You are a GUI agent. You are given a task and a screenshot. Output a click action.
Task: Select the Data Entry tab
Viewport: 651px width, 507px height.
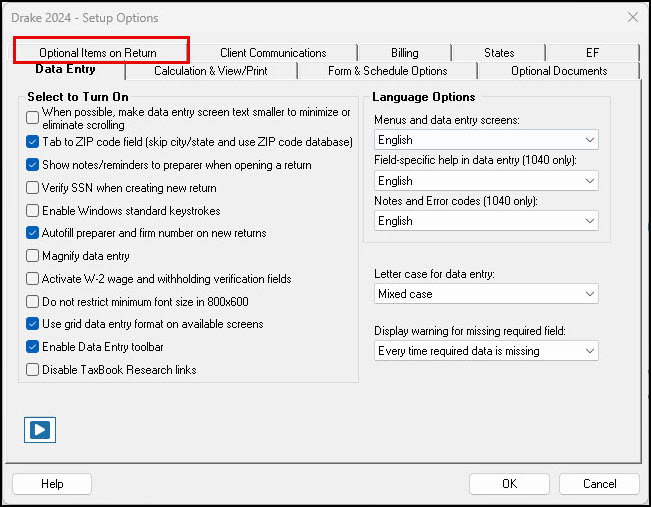[x=66, y=69]
